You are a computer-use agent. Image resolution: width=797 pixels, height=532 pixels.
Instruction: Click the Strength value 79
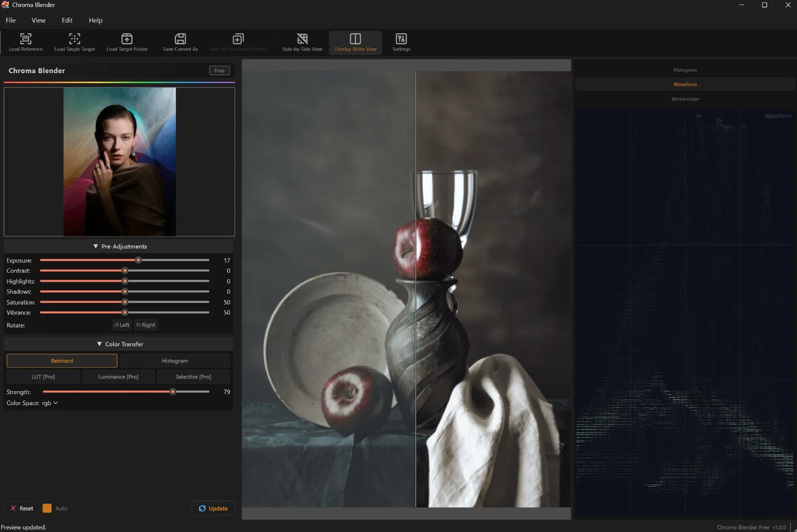(227, 392)
